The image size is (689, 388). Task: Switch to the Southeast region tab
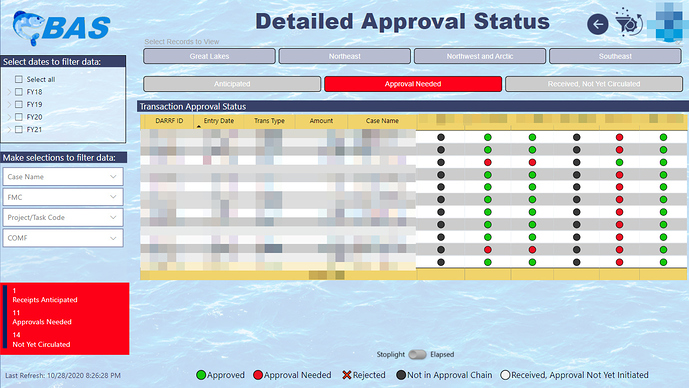pos(615,56)
